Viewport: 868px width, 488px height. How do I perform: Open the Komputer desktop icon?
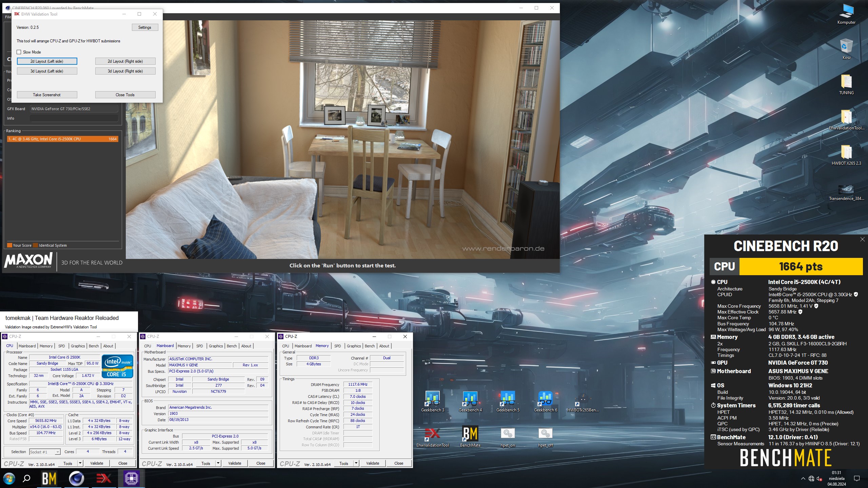(x=846, y=14)
